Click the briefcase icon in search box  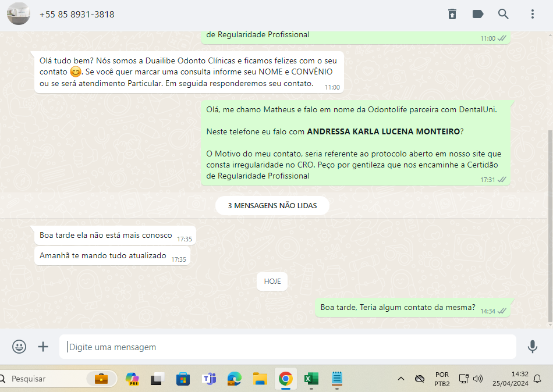(x=101, y=379)
